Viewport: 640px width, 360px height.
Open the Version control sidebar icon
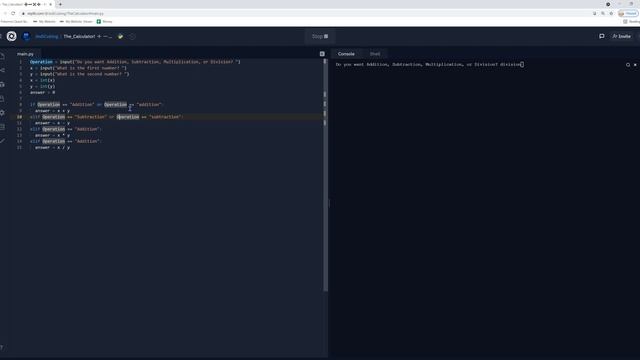[x=2, y=70]
